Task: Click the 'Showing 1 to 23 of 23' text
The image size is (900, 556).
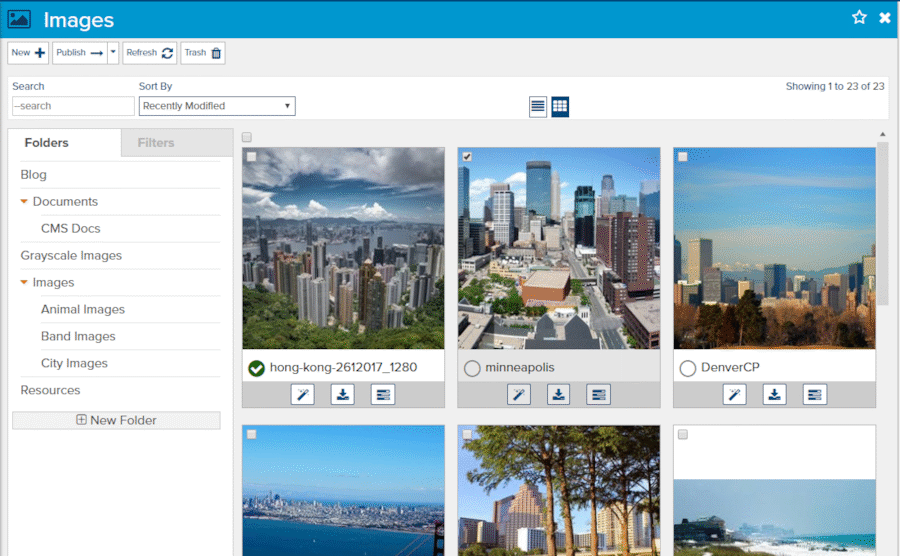Action: click(835, 86)
